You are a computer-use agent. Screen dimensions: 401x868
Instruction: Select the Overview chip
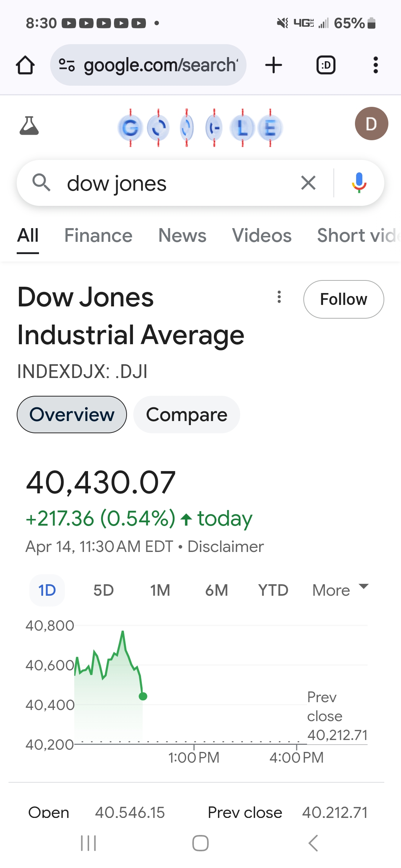[x=72, y=414]
